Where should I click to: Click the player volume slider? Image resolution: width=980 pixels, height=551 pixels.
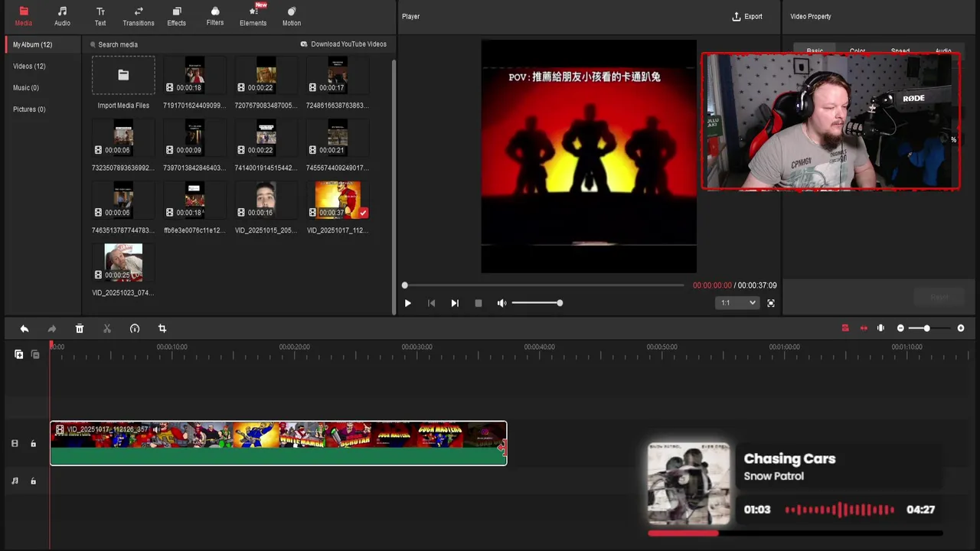coord(537,303)
